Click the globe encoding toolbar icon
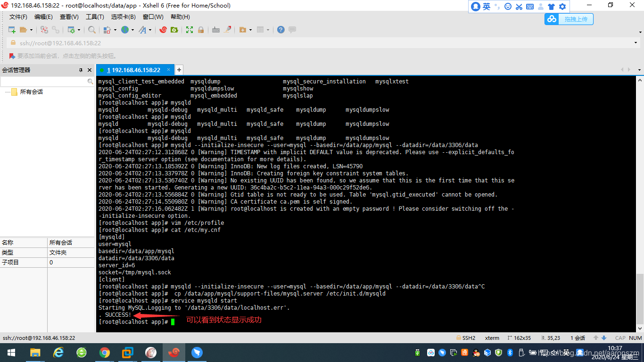 pos(125,30)
